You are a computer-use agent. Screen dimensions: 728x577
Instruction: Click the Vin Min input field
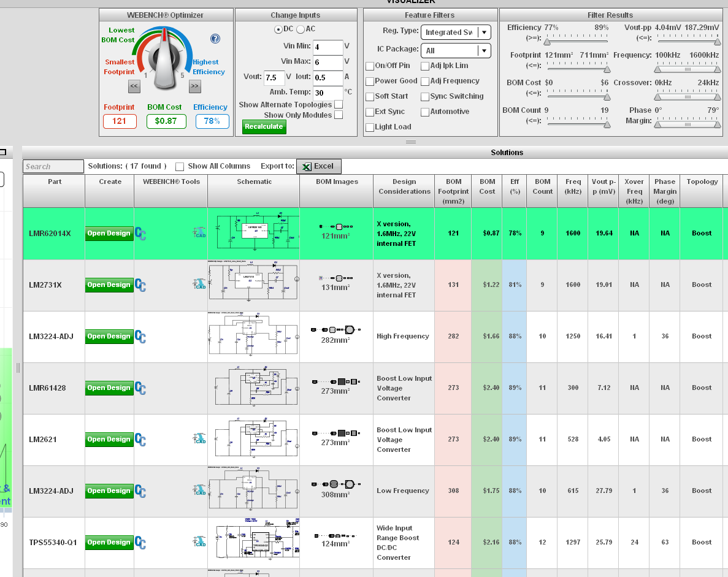[328, 47]
